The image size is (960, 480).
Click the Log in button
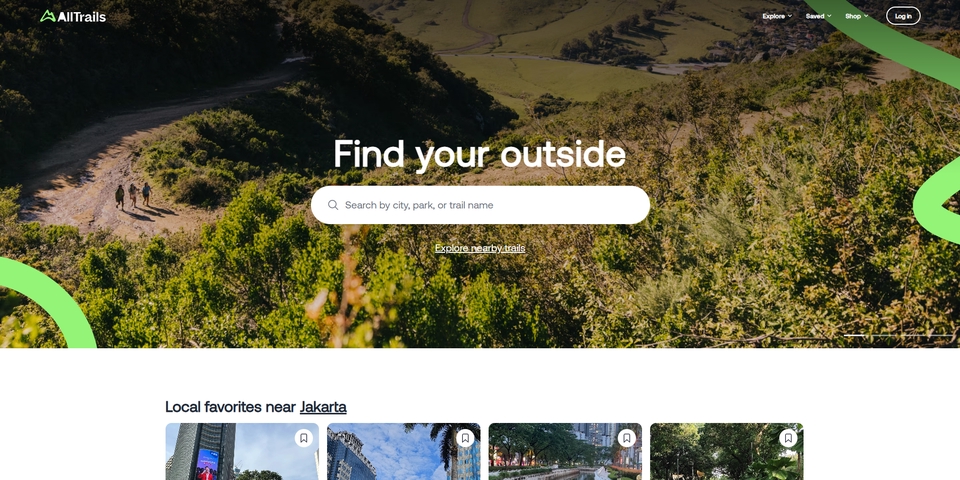tap(903, 16)
